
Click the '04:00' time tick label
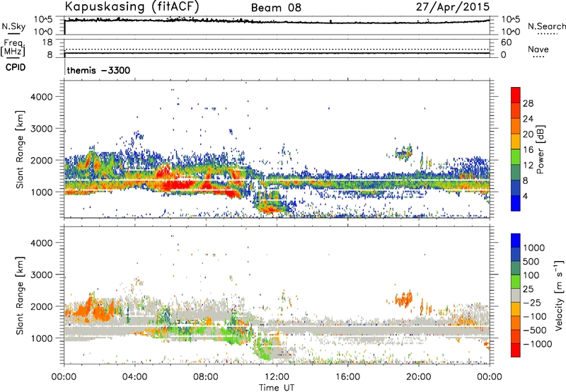tap(135, 377)
